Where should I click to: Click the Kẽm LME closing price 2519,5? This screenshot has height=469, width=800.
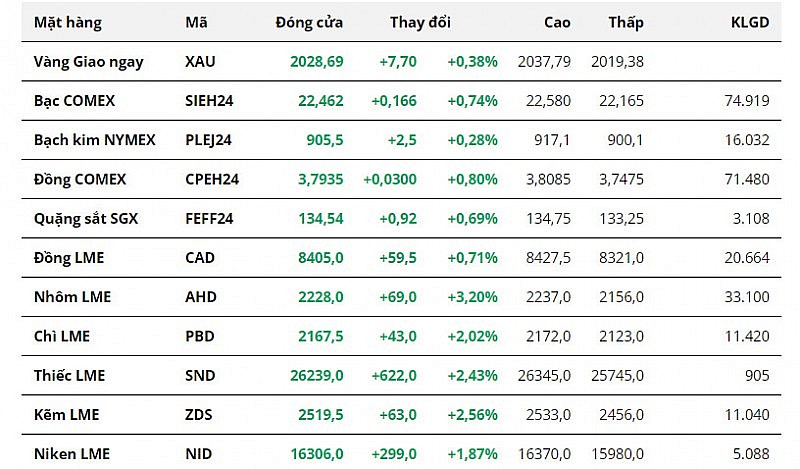pyautogui.click(x=320, y=414)
